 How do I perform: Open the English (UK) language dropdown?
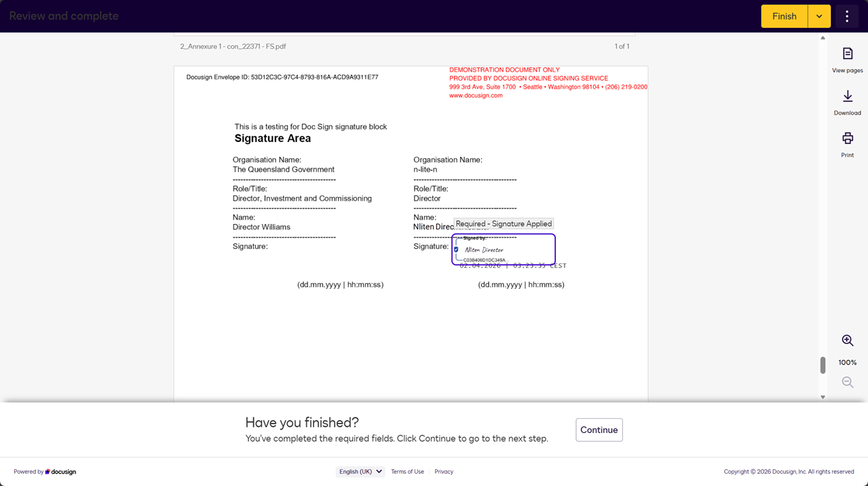(360, 472)
